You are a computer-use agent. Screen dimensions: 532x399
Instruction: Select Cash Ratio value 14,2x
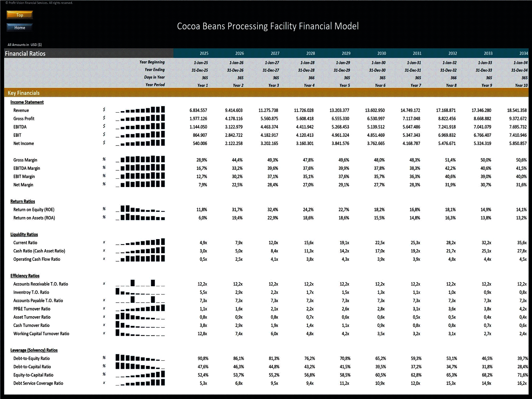tap(344, 251)
